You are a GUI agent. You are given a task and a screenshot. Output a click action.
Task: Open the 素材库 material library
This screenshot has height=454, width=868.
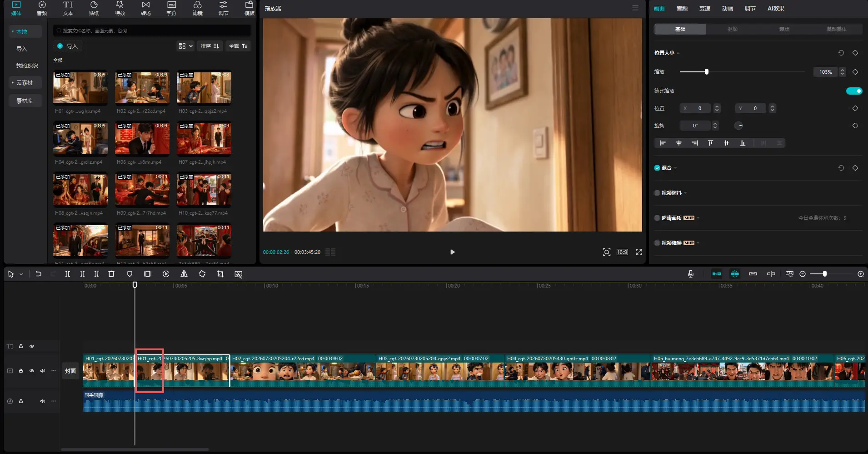(x=25, y=101)
